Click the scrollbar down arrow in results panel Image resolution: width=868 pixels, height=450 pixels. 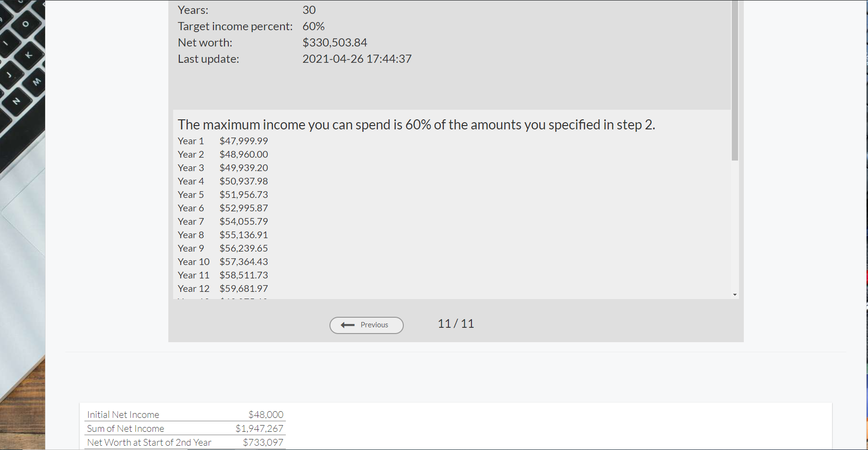[x=735, y=295]
